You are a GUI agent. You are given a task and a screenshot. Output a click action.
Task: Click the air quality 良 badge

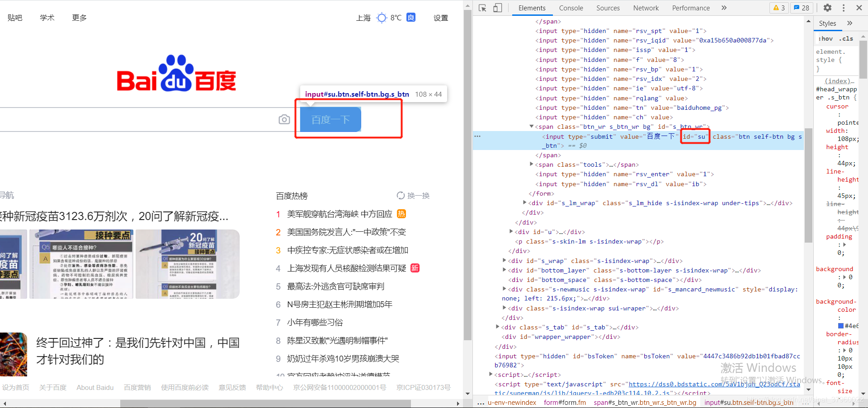tap(411, 17)
